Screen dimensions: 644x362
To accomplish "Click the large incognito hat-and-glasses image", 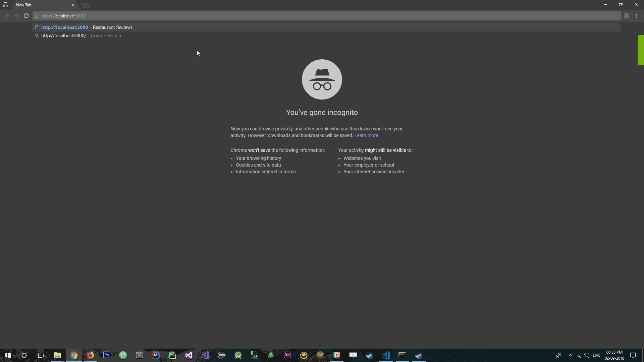I will (322, 79).
